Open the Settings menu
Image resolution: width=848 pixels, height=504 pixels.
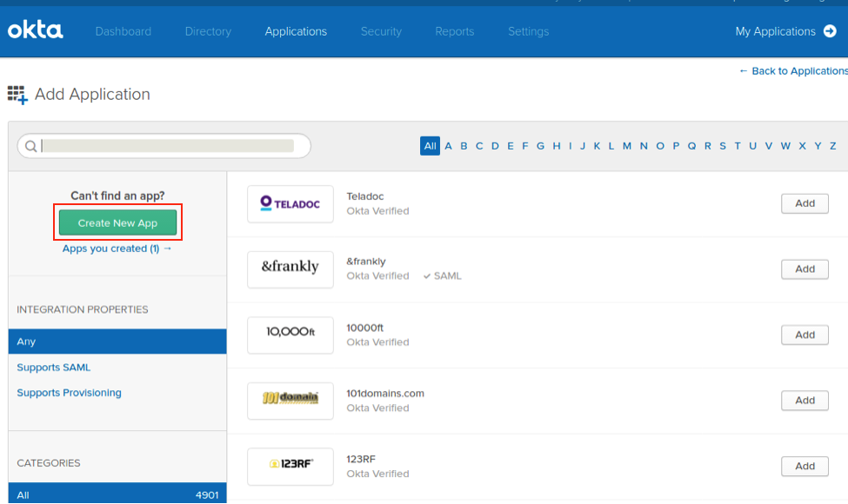tap(529, 31)
